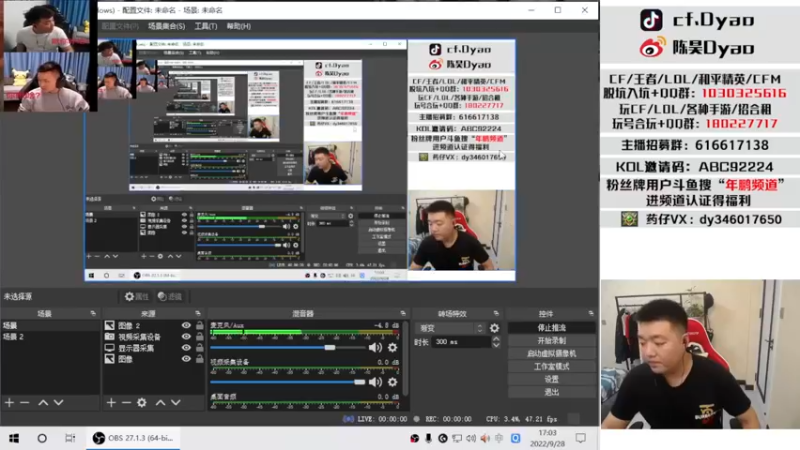
Task: Open 配置文件(P) menu
Action: click(x=120, y=26)
